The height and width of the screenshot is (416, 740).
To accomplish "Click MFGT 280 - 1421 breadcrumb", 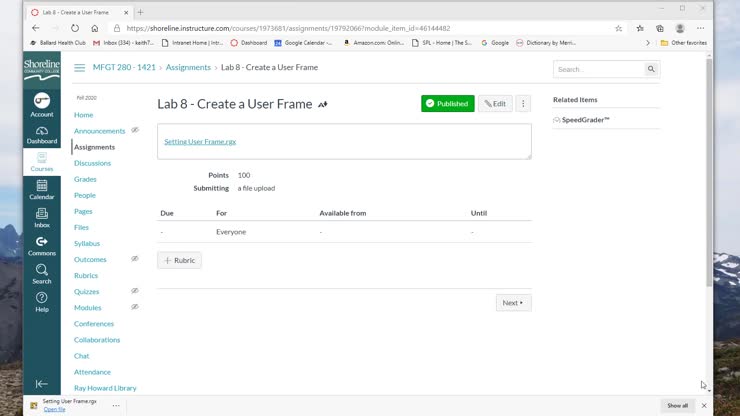I will (x=124, y=67).
